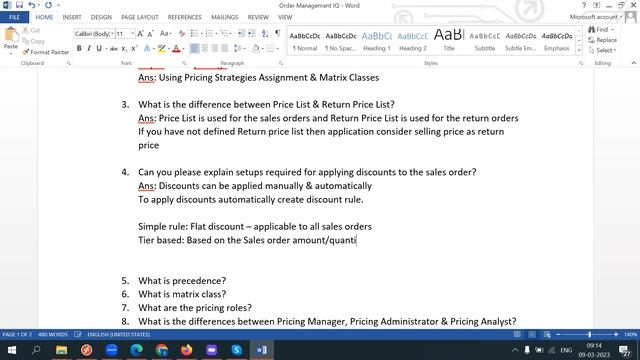Apply yellow text highlight color
This screenshot has height=360, width=640.
[162, 49]
